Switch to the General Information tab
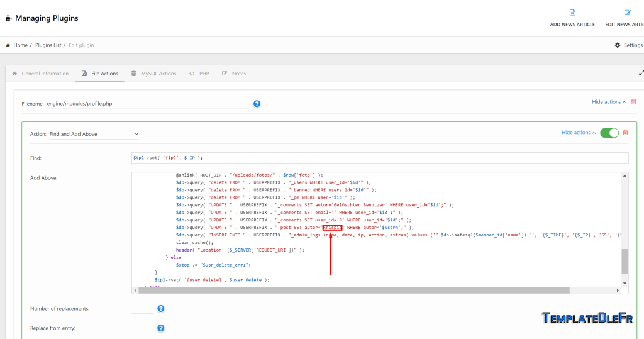Screen dimensions: 644x339 (40, 74)
